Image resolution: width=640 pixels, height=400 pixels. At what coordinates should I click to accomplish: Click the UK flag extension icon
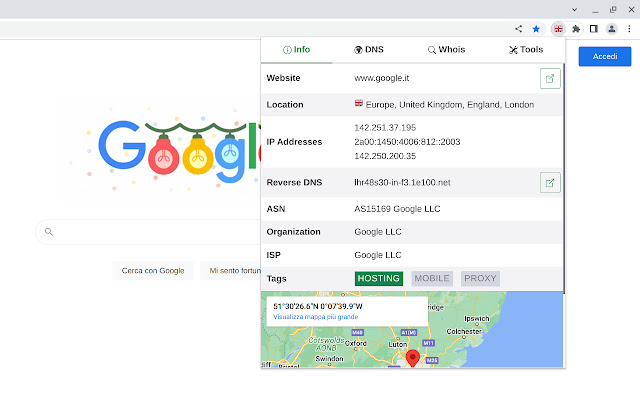click(560, 29)
